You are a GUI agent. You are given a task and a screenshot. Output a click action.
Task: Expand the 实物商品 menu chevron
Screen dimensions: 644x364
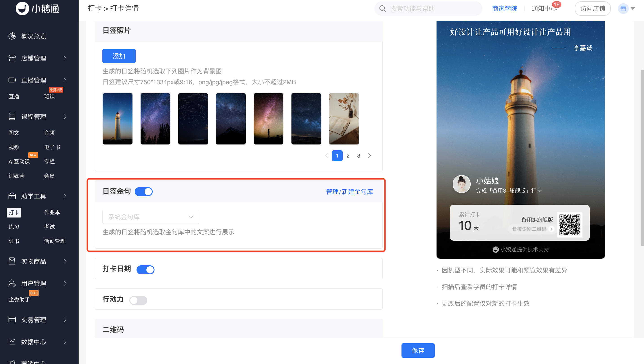[65, 262]
